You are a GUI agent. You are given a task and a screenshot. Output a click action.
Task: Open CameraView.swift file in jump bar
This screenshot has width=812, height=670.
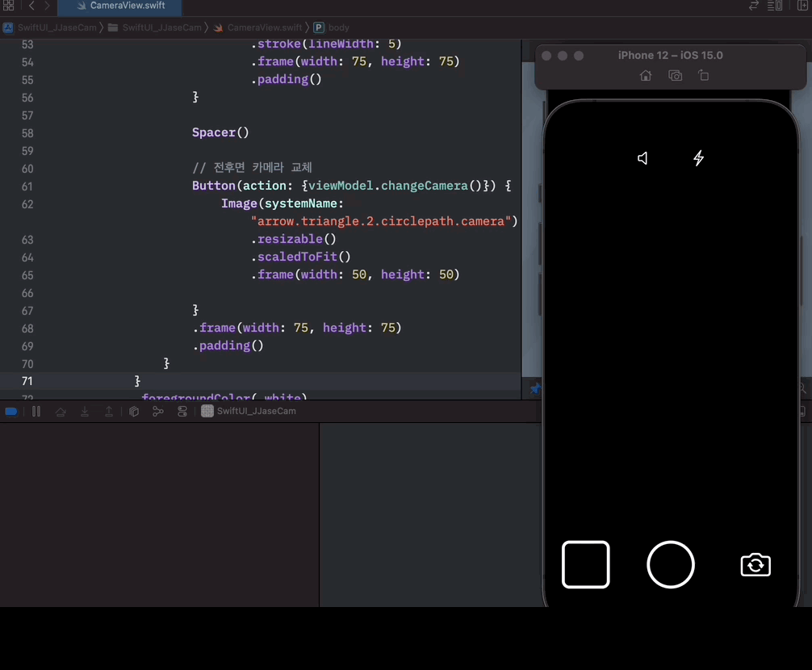click(x=257, y=27)
